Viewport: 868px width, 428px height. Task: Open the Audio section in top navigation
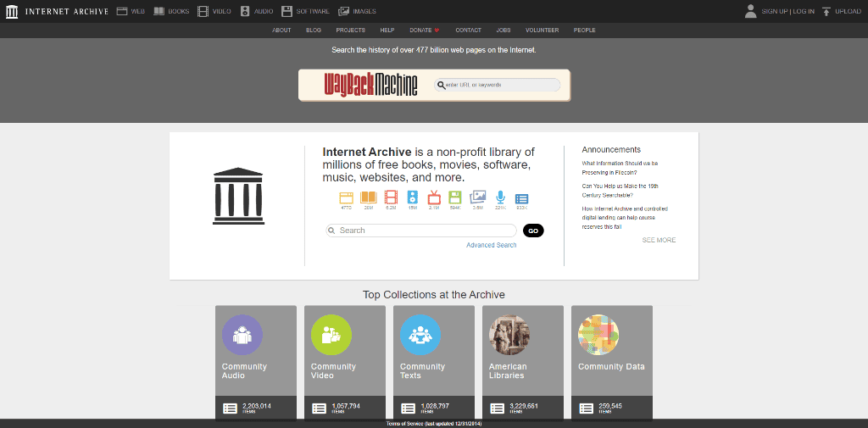coord(256,11)
